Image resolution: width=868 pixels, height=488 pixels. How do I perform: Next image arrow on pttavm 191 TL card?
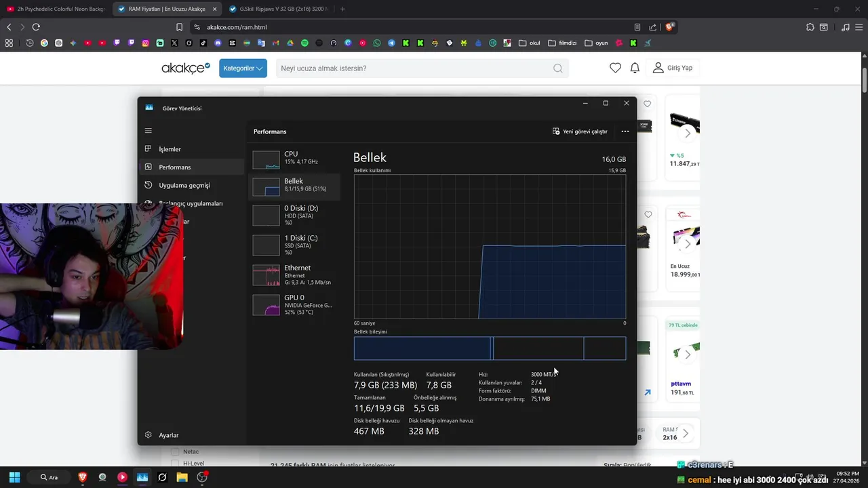[688, 354]
